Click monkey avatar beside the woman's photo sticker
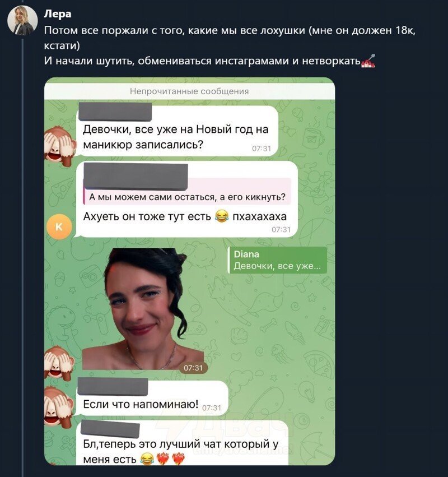 [60, 361]
